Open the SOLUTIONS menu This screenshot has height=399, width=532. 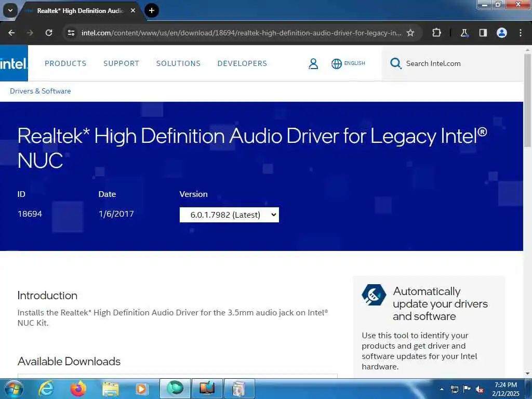(179, 63)
